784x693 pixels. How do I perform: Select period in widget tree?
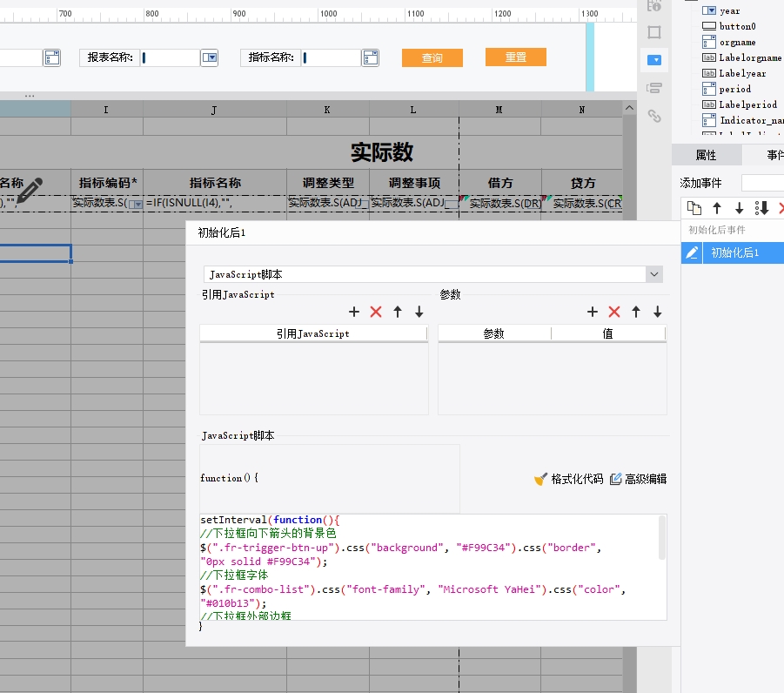734,89
